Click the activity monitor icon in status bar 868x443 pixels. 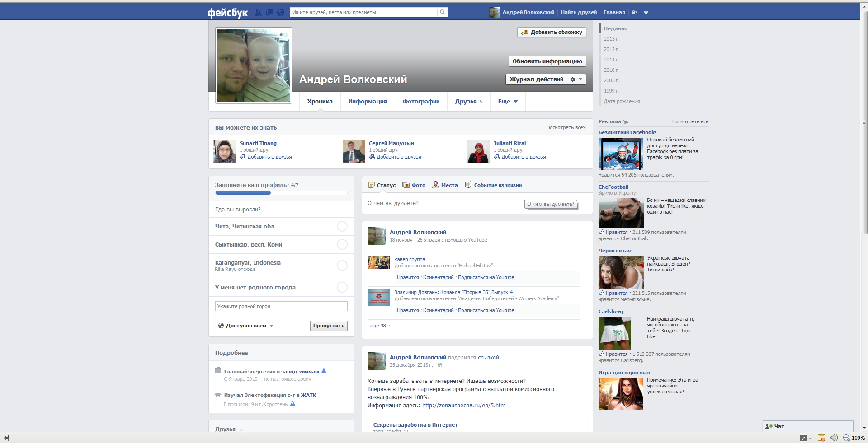click(803, 438)
